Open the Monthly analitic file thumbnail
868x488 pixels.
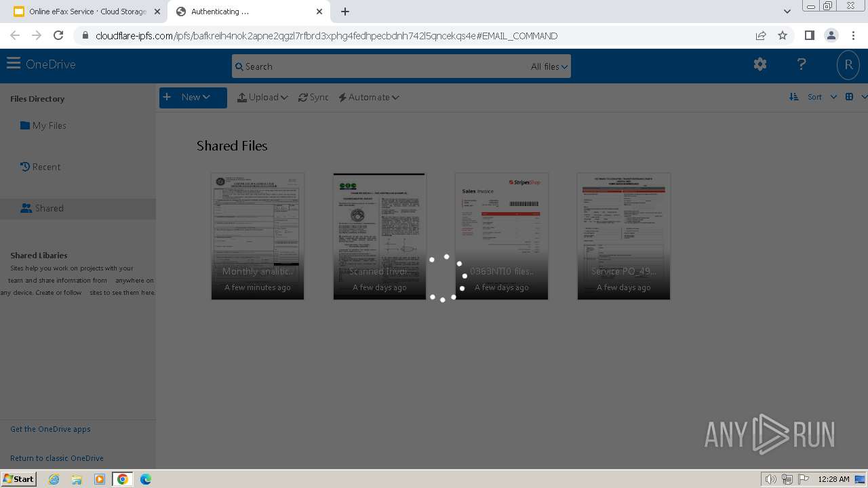[x=258, y=236]
